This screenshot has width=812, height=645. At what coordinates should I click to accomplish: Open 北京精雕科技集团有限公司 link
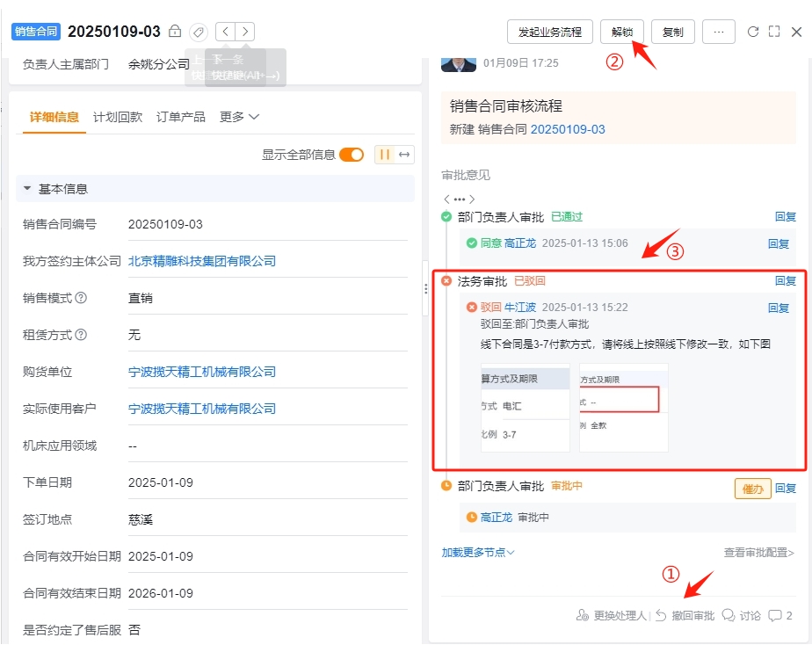pos(202,261)
